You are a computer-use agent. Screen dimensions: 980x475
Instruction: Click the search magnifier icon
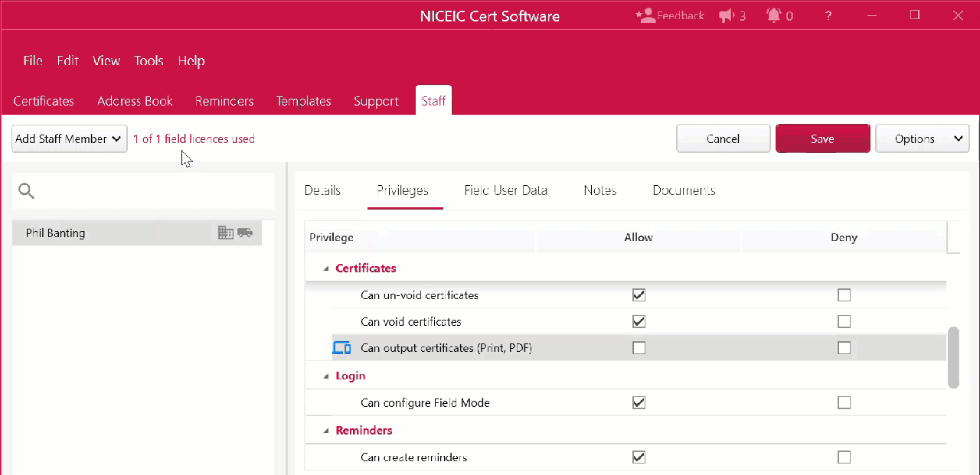(27, 191)
